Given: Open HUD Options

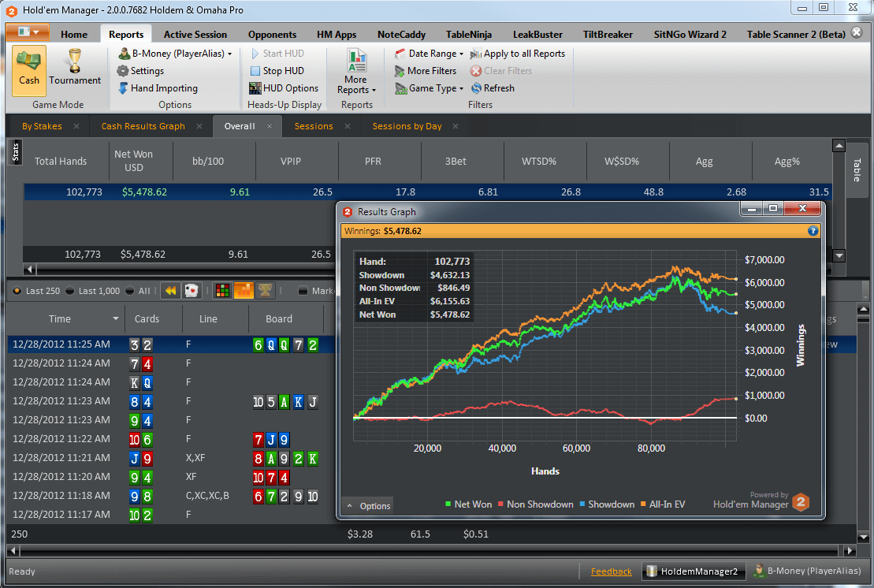Looking at the screenshot, I should pyautogui.click(x=284, y=88).
